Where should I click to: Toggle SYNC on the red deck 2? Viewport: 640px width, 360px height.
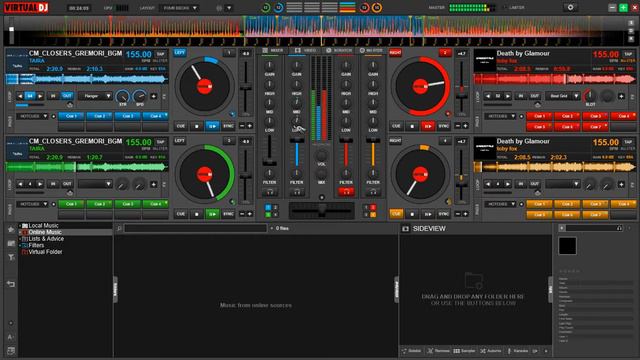click(443, 126)
